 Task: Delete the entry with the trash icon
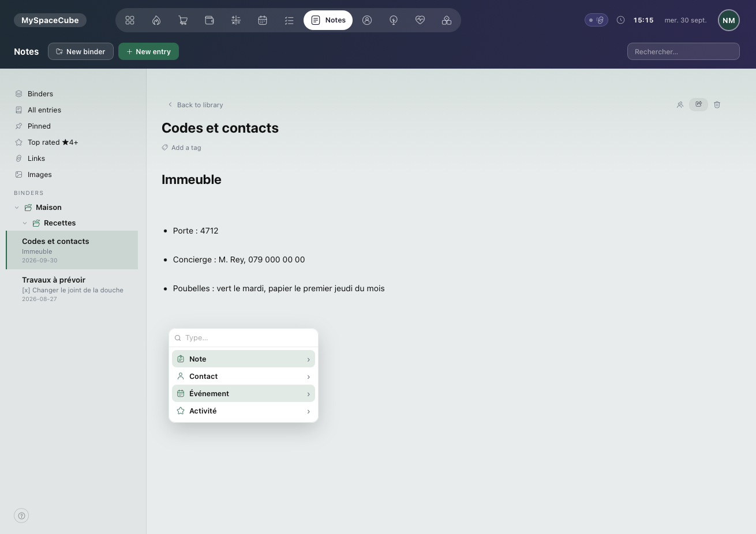coord(717,104)
